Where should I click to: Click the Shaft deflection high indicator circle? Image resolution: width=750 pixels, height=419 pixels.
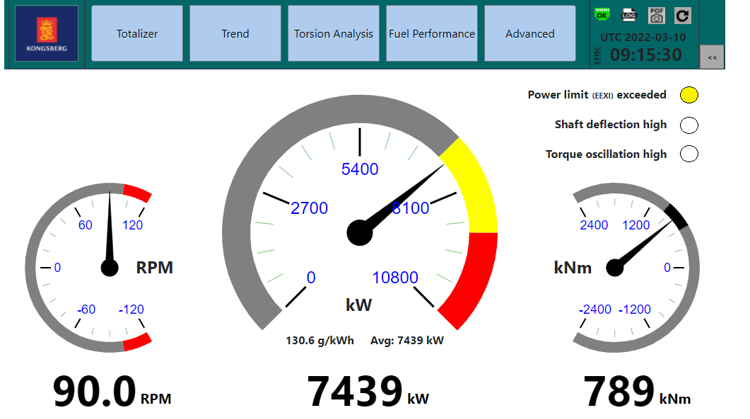click(688, 125)
